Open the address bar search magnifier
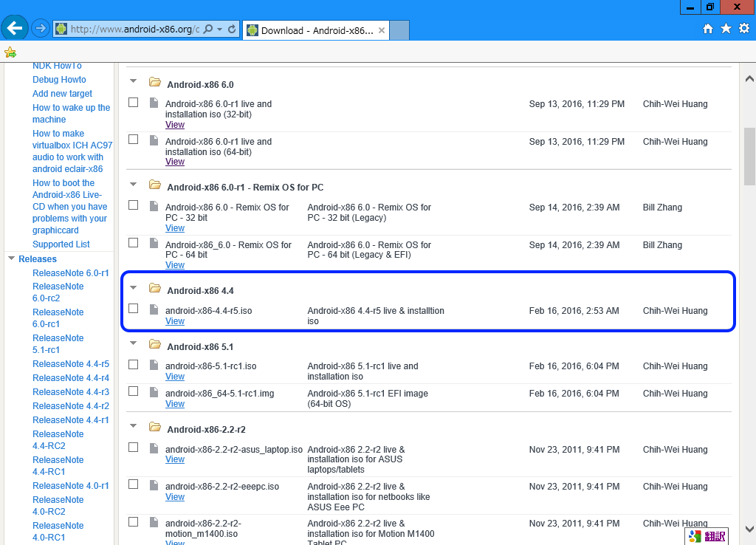 207,29
